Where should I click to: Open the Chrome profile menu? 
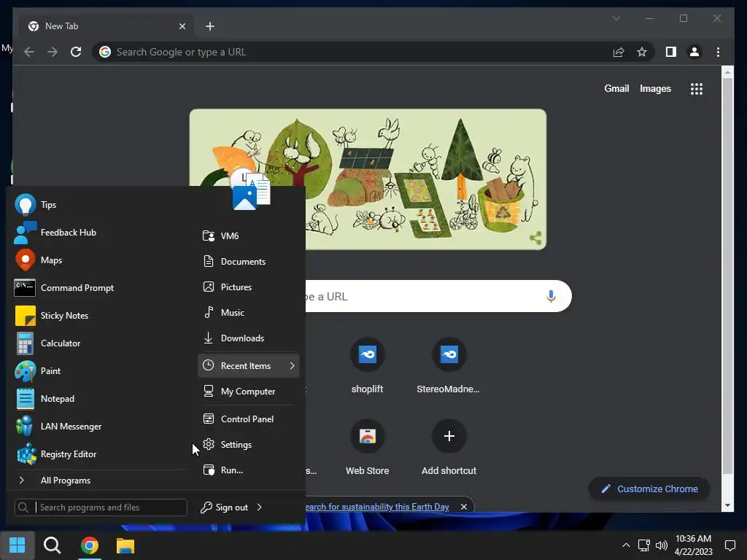(694, 52)
